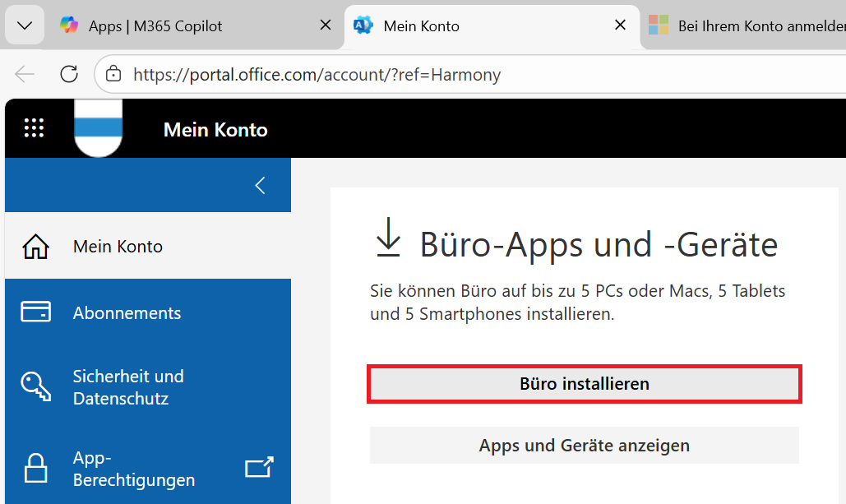Click the Mein Konto title in black header

[x=215, y=129]
